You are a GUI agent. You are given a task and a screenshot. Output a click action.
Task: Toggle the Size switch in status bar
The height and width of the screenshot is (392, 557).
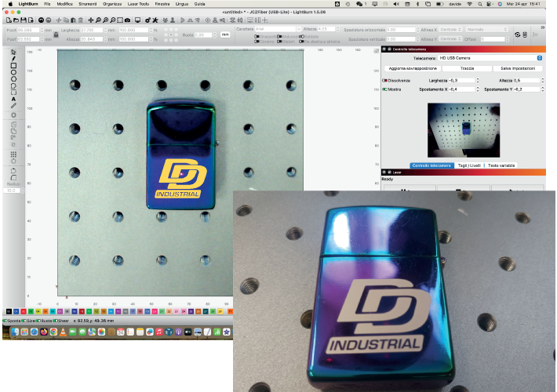click(24, 321)
